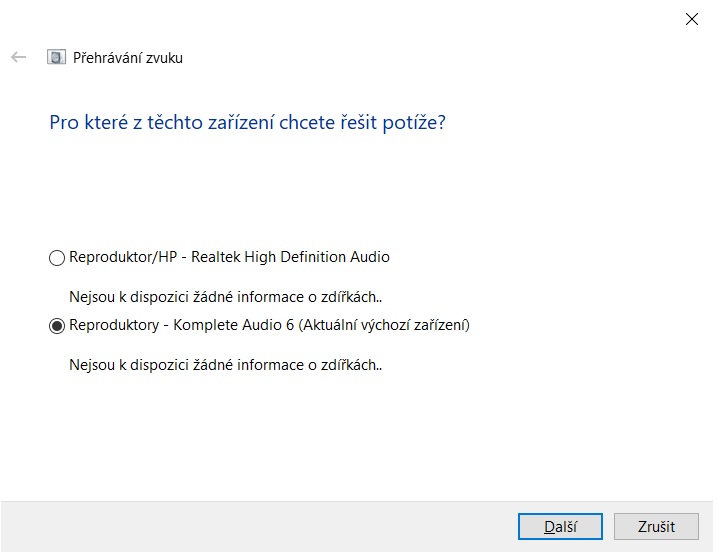Click the Reproduktor/HP device label text

pyautogui.click(x=229, y=257)
